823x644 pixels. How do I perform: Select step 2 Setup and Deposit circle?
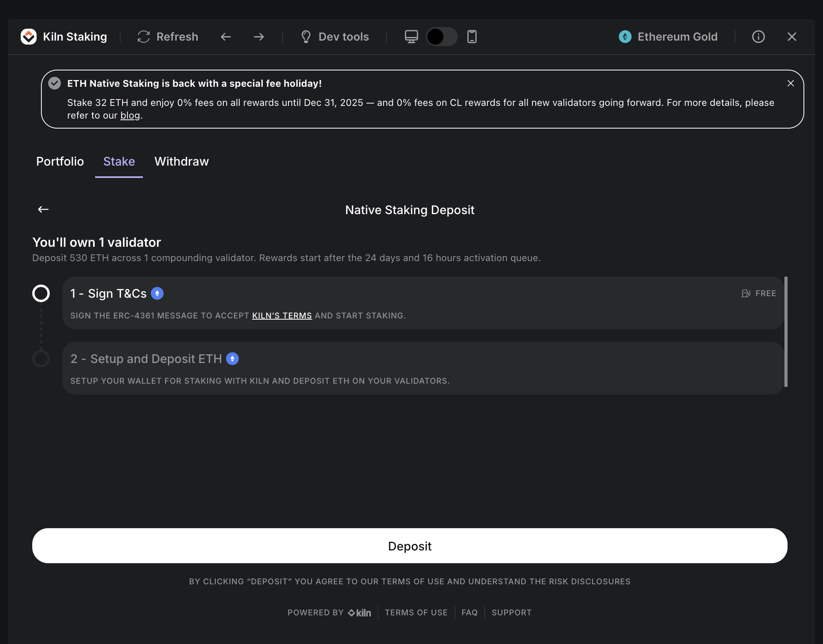(x=41, y=359)
